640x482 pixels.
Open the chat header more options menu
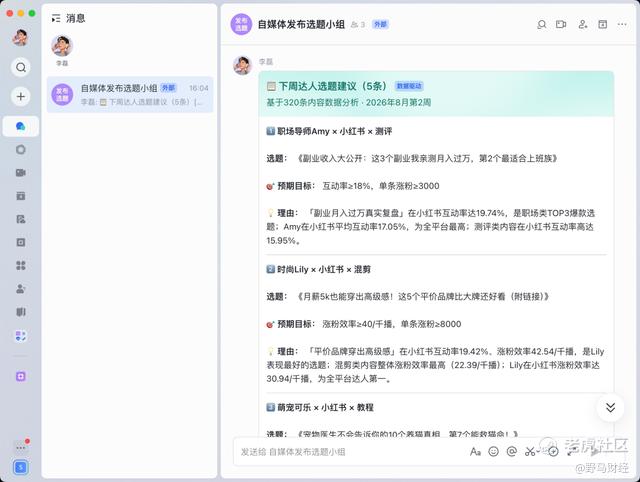pos(622,24)
